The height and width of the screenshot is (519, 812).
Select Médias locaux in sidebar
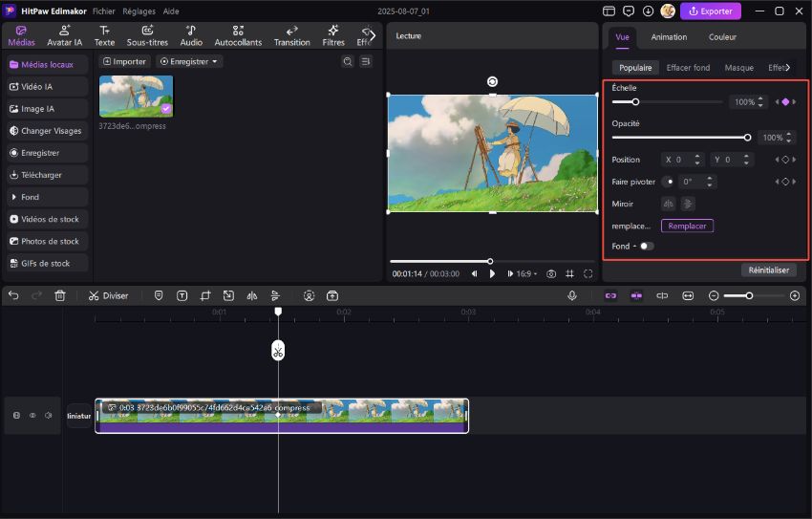point(47,65)
